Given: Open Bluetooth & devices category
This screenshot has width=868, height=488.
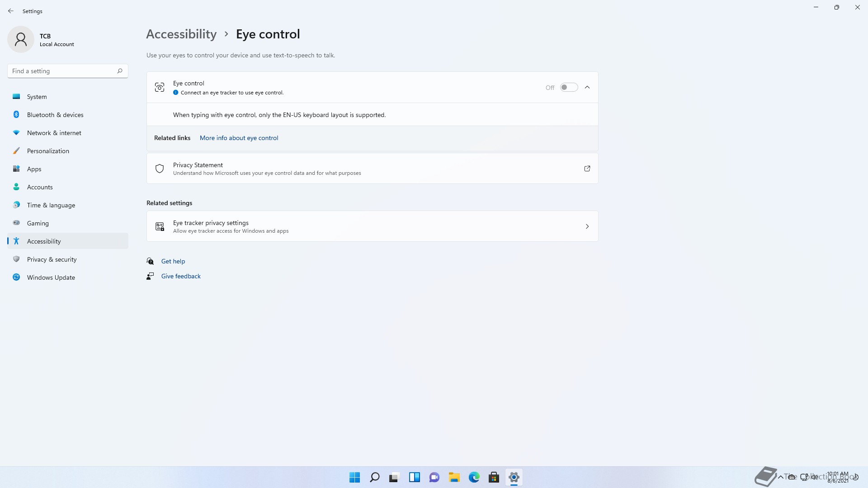Looking at the screenshot, I should pos(55,115).
